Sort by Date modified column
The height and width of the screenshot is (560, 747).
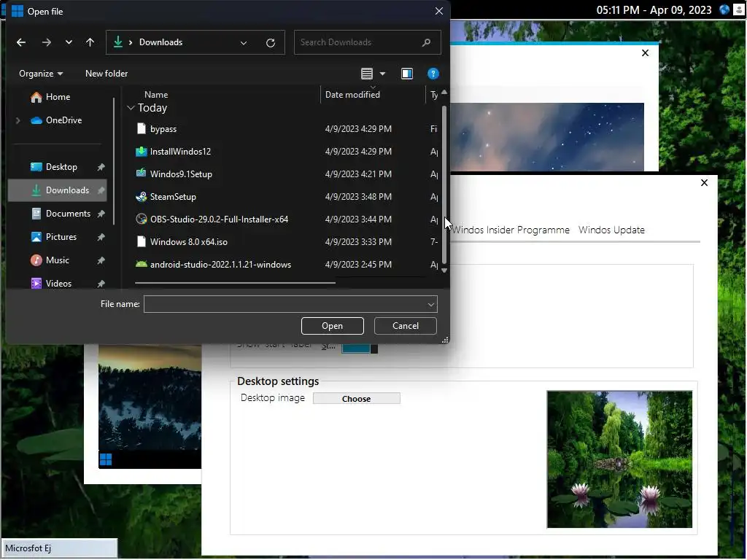(x=352, y=95)
